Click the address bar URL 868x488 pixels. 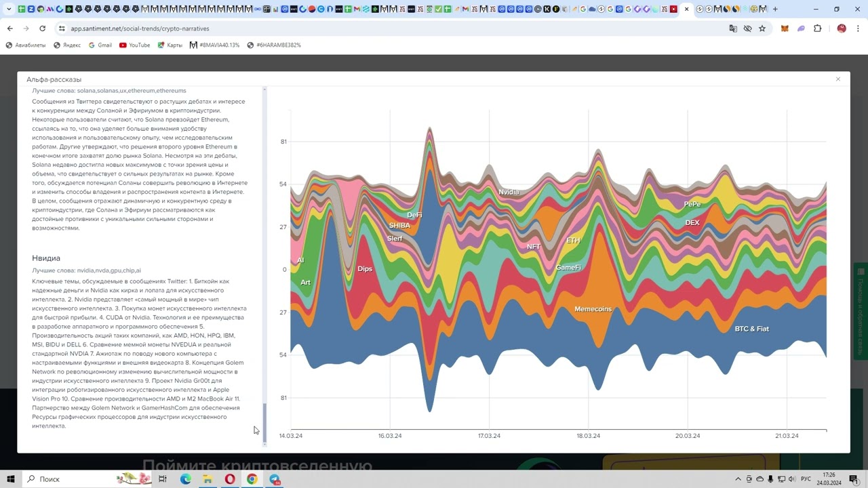(x=140, y=28)
